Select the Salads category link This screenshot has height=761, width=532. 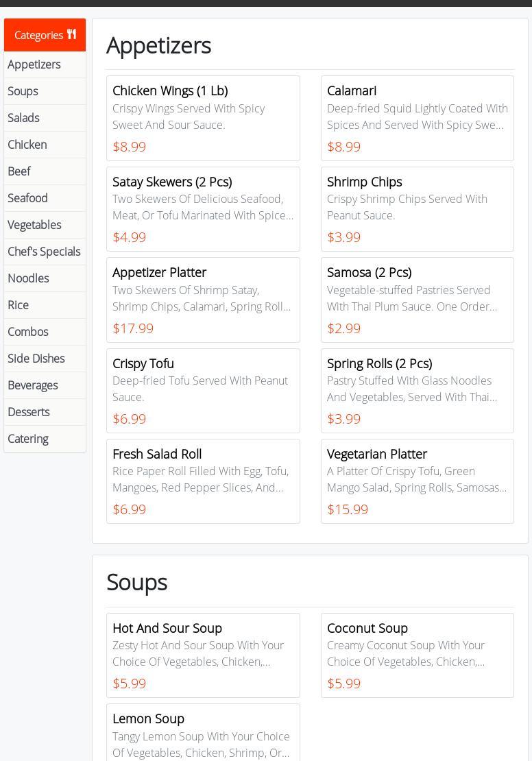click(x=23, y=118)
